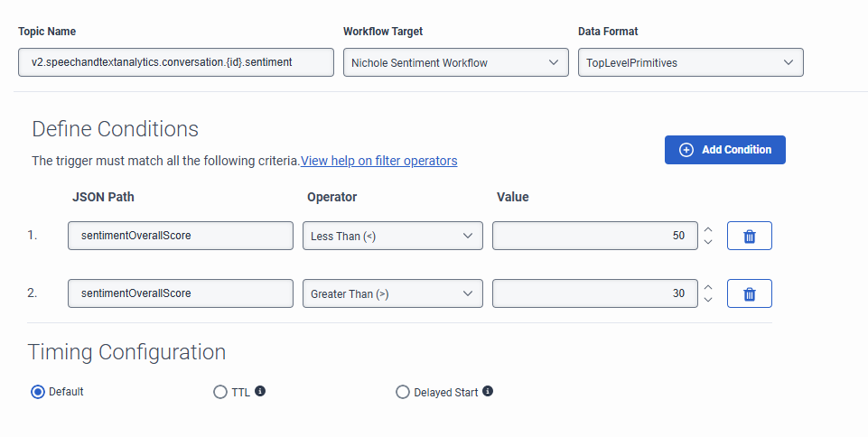Viewport: 868px width, 437px height.
Task: Open View help on filter operators link
Action: 378,161
